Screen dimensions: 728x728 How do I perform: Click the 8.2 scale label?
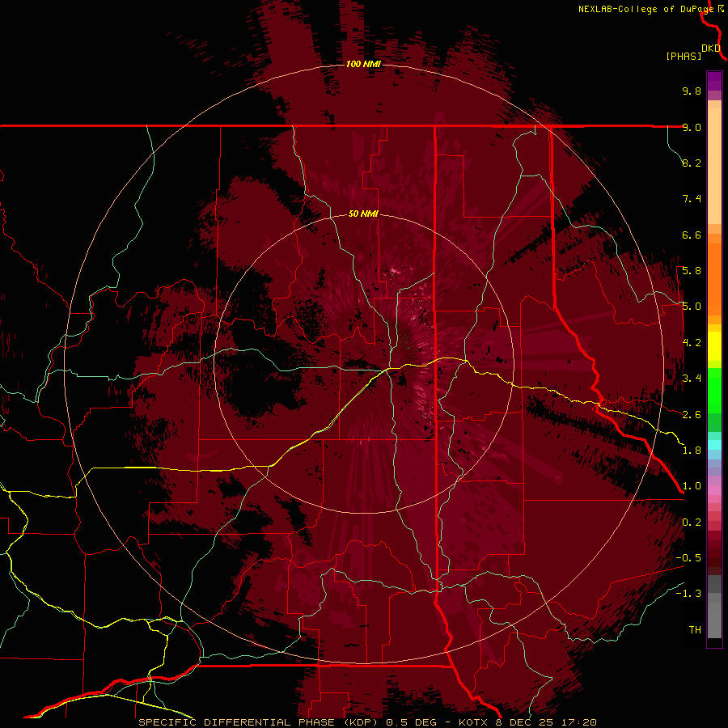coord(692,163)
